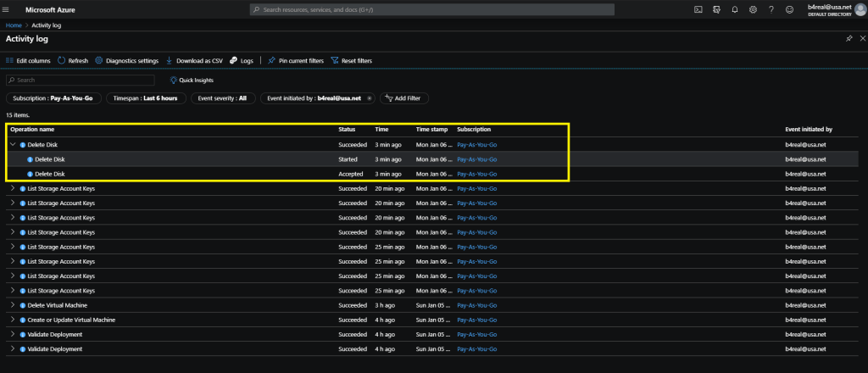Viewport: 868px width, 373px height.
Task: Open the help question mark
Action: click(x=771, y=10)
